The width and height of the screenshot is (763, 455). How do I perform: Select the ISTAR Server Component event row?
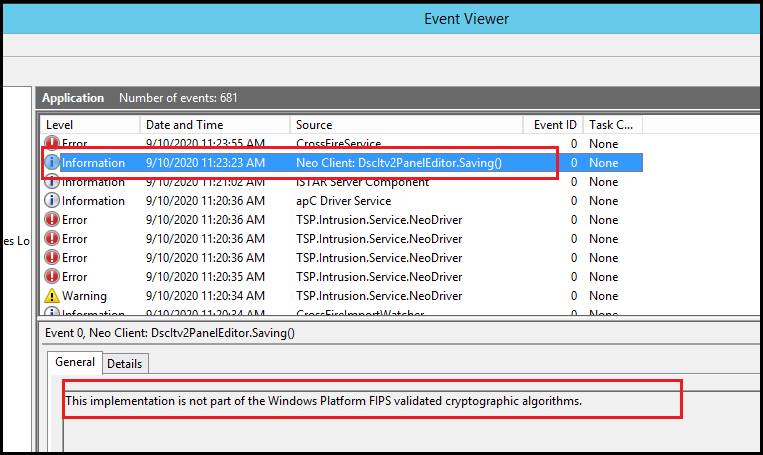tap(362, 182)
